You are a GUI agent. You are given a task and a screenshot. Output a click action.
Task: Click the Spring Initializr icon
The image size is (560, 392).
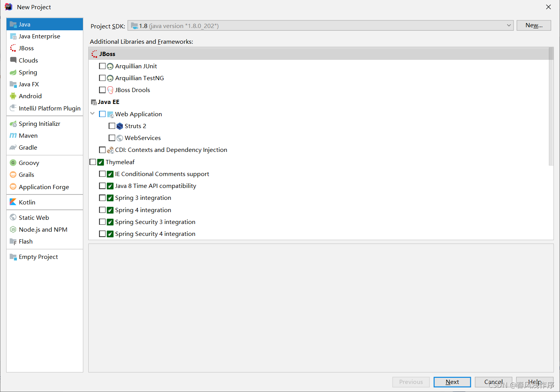[13, 124]
